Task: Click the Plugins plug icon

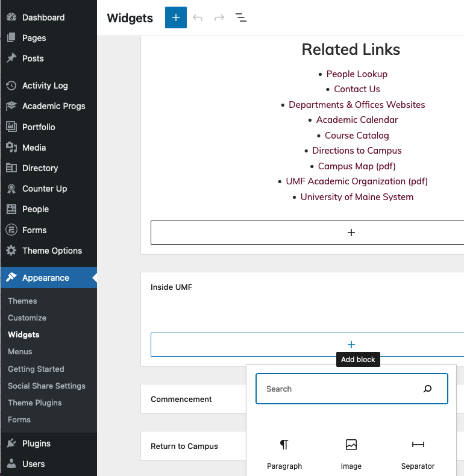Action: pos(11,443)
